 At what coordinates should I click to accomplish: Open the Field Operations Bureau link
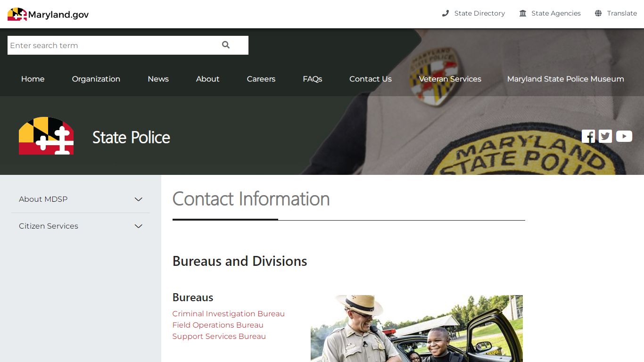pos(218,325)
